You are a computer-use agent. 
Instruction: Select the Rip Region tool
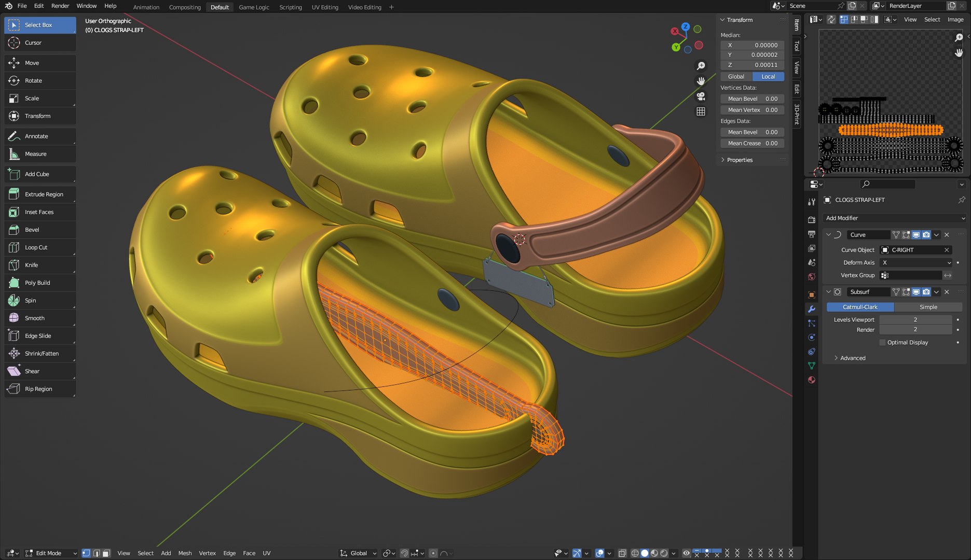40,389
